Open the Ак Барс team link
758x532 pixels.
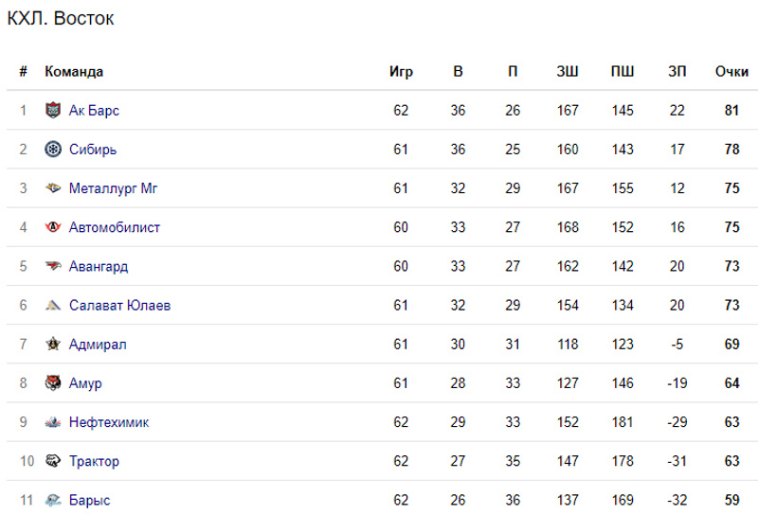tap(94, 111)
